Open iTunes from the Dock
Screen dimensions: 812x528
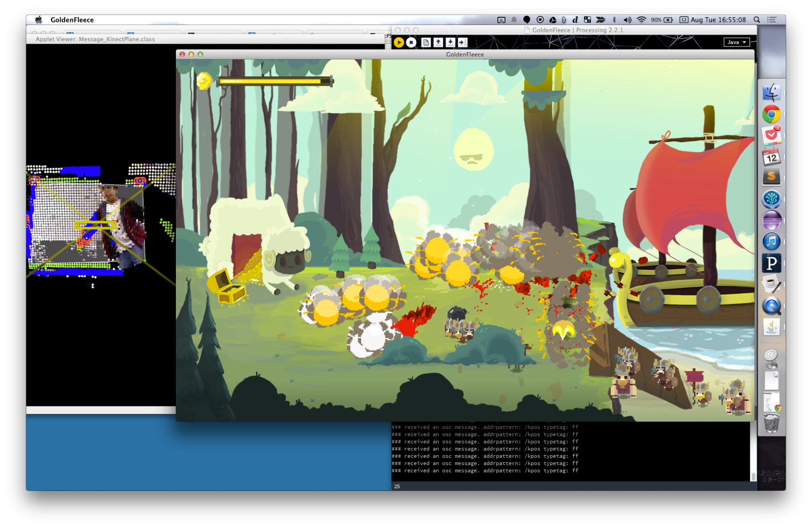771,242
